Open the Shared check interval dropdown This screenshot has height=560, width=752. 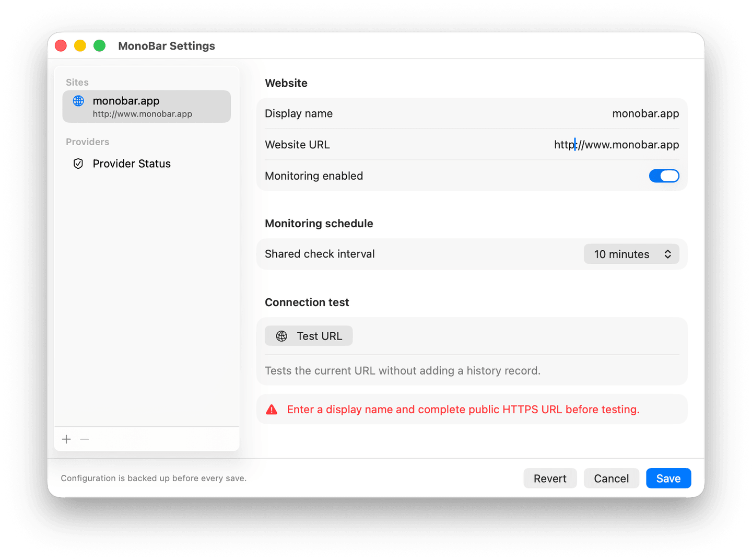click(x=631, y=254)
